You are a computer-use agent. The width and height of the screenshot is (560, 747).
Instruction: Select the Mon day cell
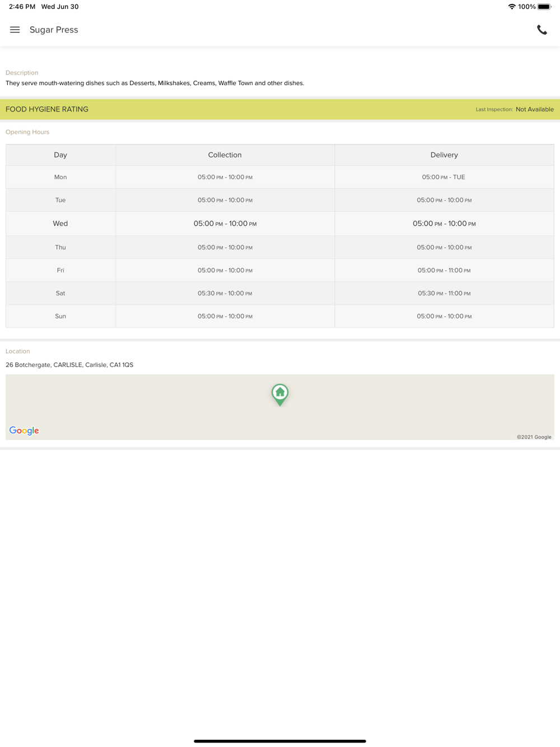pyautogui.click(x=60, y=177)
